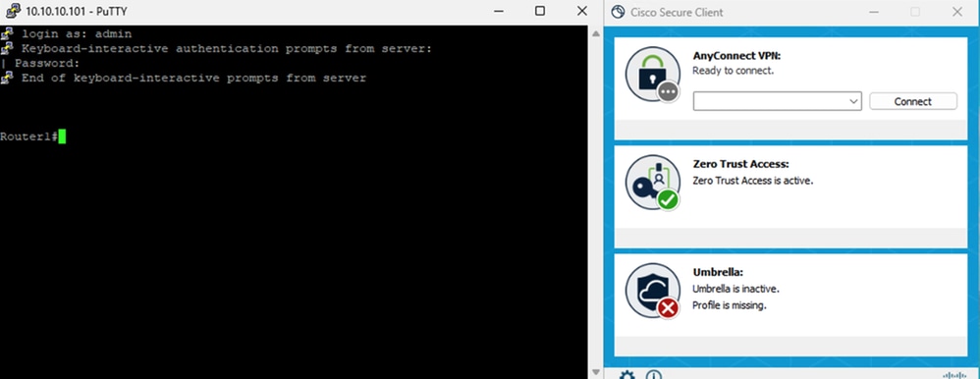This screenshot has width=980, height=379.
Task: Click the 'Password:' line in PuTTY
Action: [47, 63]
